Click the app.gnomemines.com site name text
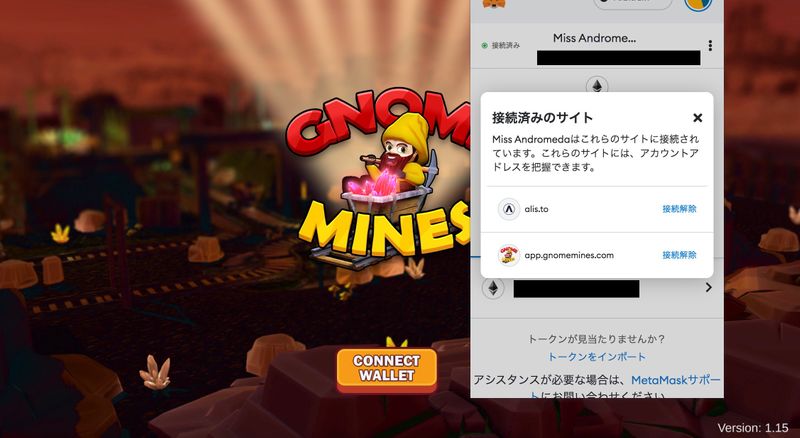The width and height of the screenshot is (800, 438). click(569, 255)
